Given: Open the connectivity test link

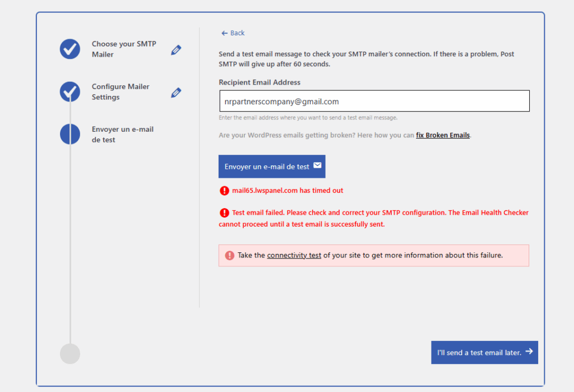Looking at the screenshot, I should [294, 255].
